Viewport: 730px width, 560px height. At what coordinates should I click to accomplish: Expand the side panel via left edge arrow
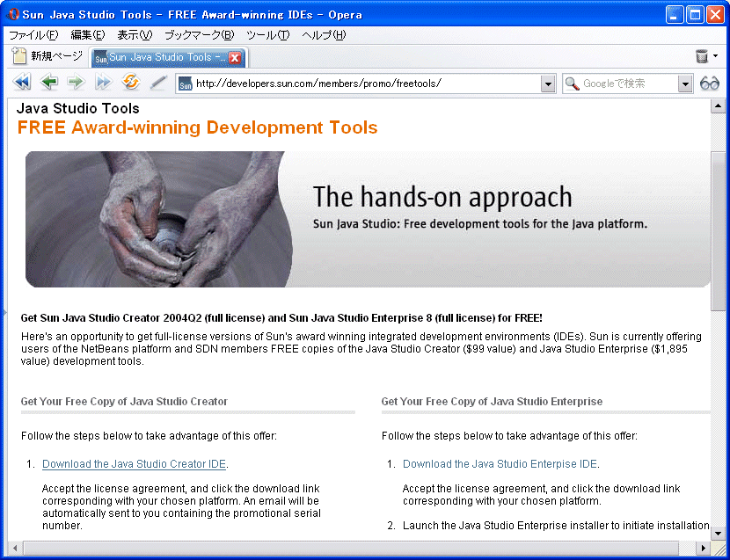4,311
